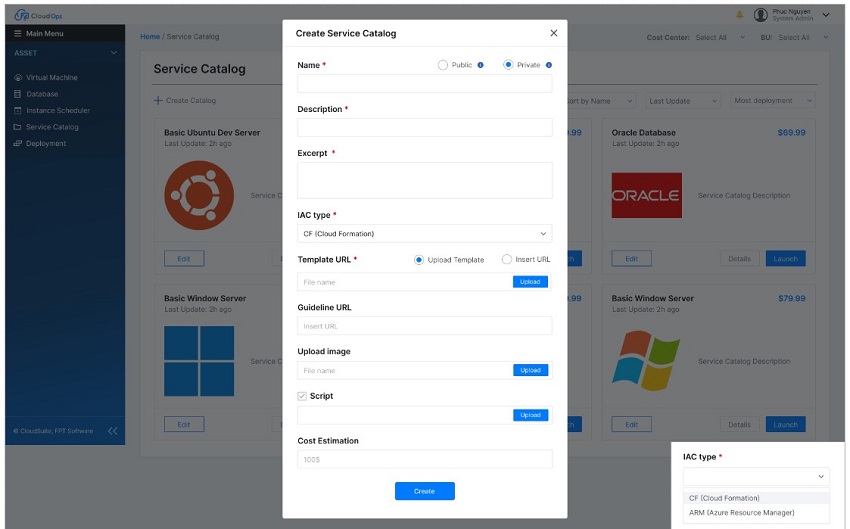
Task: Select the Public radio button
Action: pos(443,65)
